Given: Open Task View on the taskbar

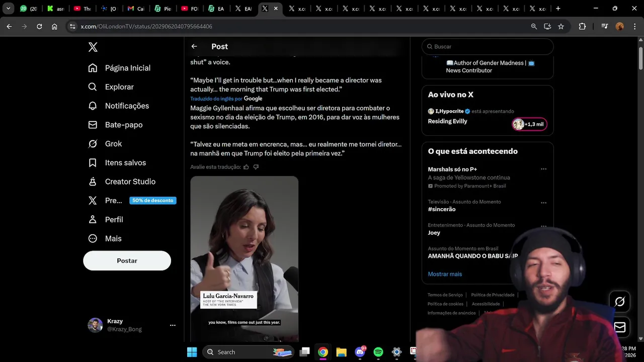Looking at the screenshot, I should [x=304, y=352].
